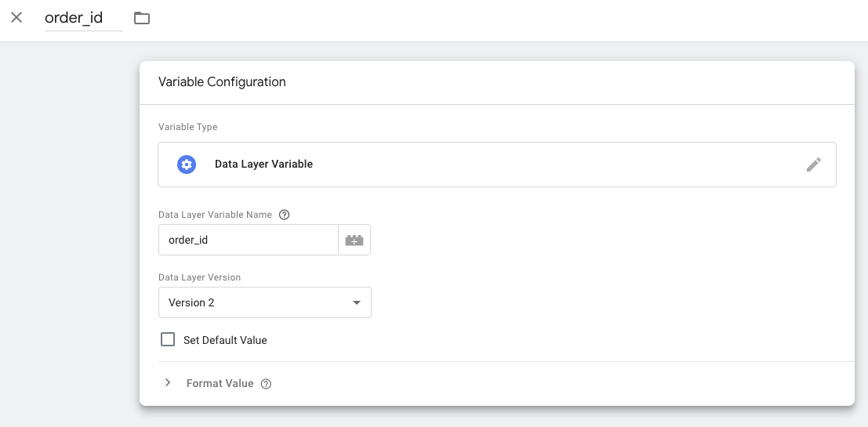Viewport: 868px width, 427px height.
Task: Focus the Data Layer Variable Name input
Action: click(249, 240)
